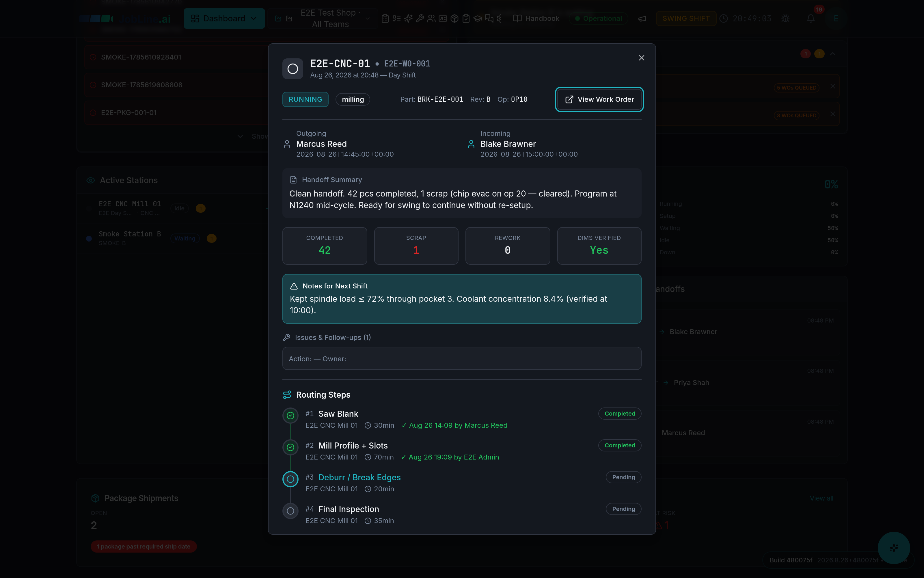
Task: Open the users team icon in the top toolbar
Action: tap(431, 18)
